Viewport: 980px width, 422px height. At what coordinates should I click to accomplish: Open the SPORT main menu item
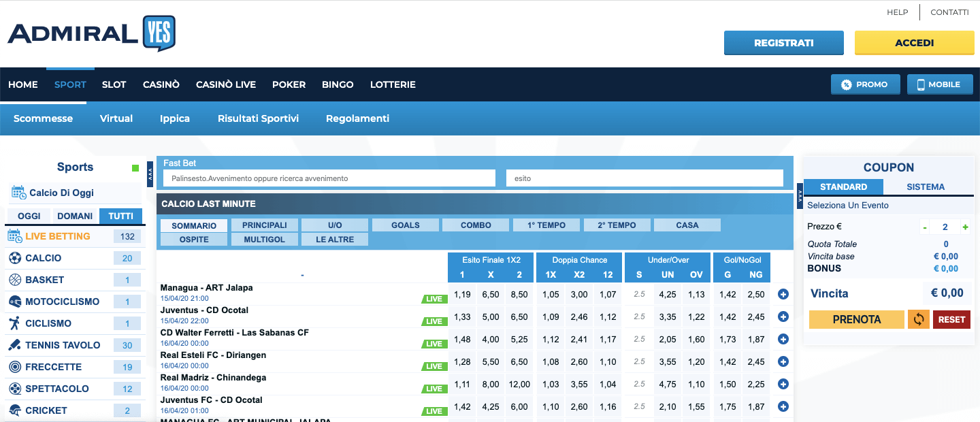[x=70, y=84]
